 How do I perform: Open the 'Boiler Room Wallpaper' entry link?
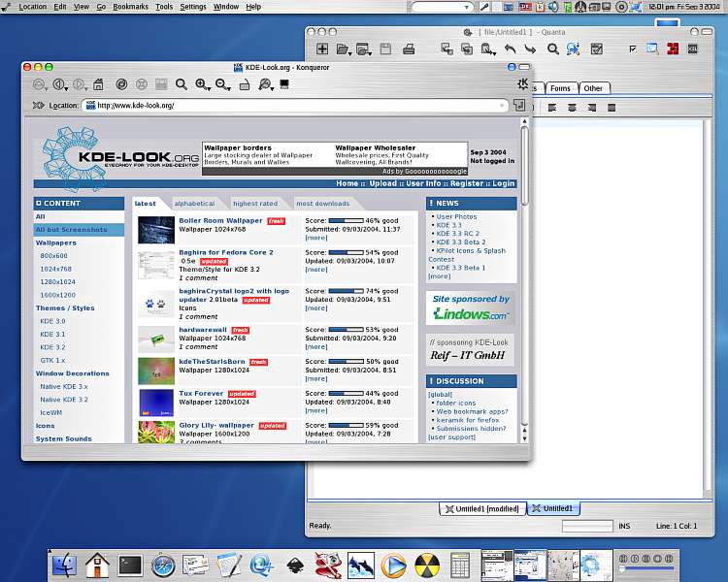pos(220,220)
